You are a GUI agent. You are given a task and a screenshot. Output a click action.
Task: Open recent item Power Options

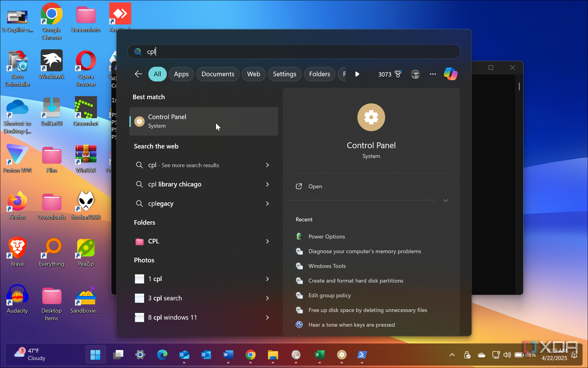pos(327,237)
